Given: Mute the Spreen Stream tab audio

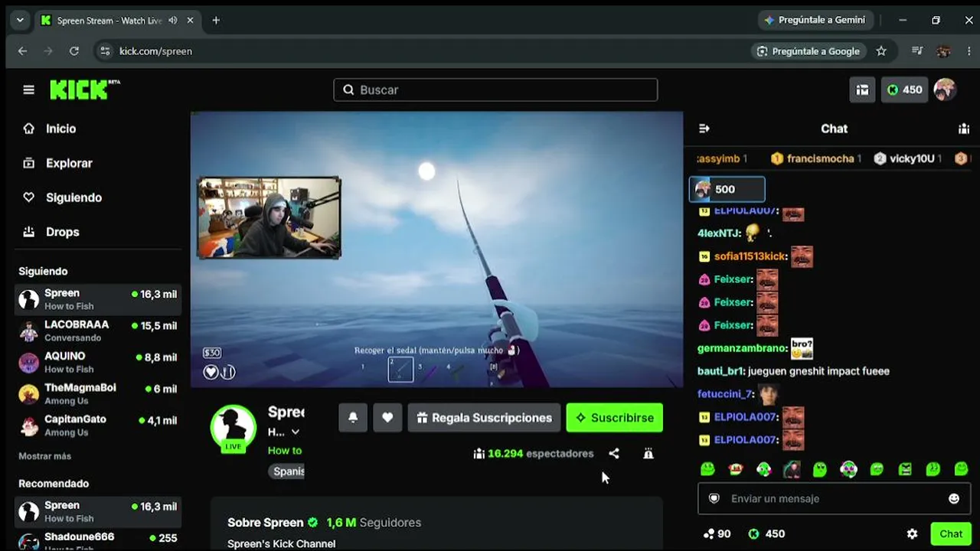Looking at the screenshot, I should click(x=173, y=21).
